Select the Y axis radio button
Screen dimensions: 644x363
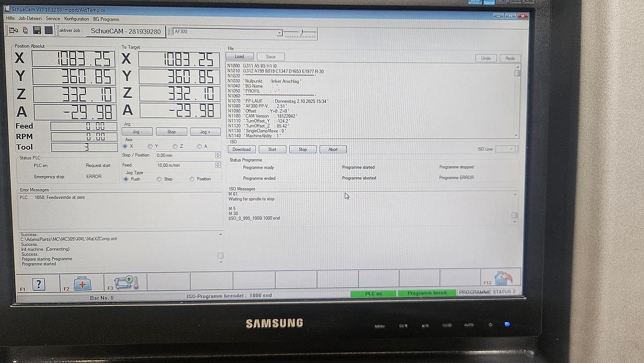[x=149, y=146]
